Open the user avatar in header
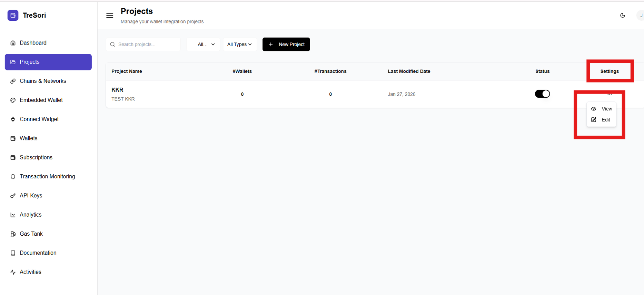Viewport: 644px width, 295px height. pos(640,16)
